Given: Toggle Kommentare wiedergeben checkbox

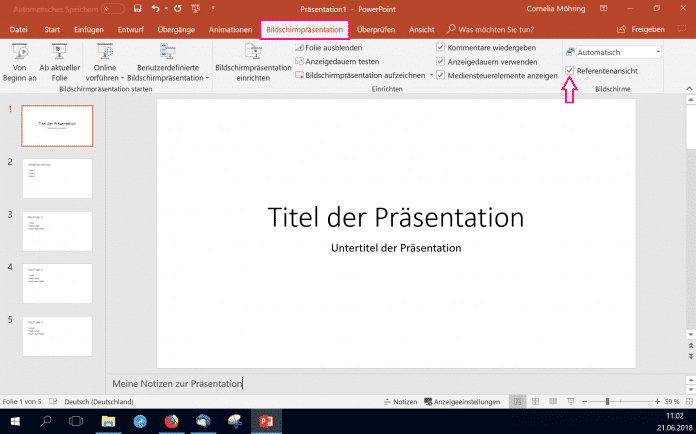Looking at the screenshot, I should pos(442,47).
